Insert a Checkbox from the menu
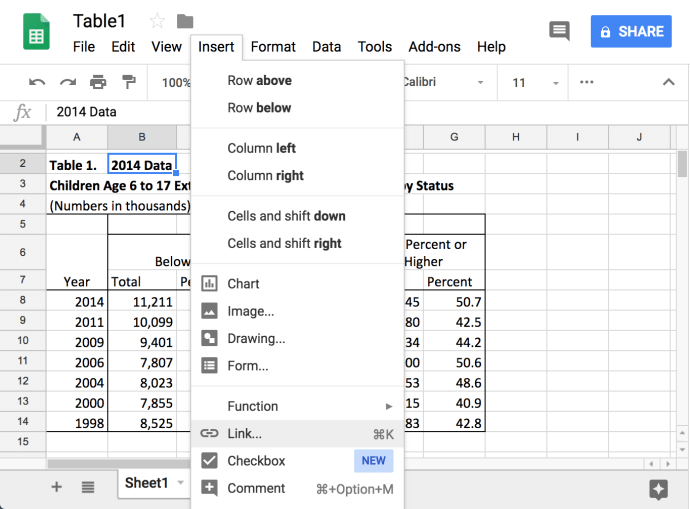Image resolution: width=690 pixels, height=509 pixels. (256, 461)
